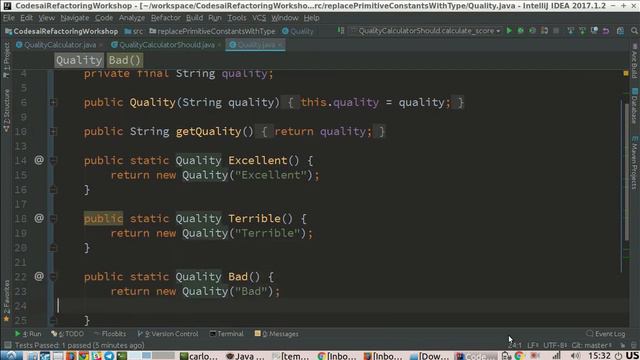The height and width of the screenshot is (360, 640).
Task: Open the Refactor menu
Action: point(165,18)
